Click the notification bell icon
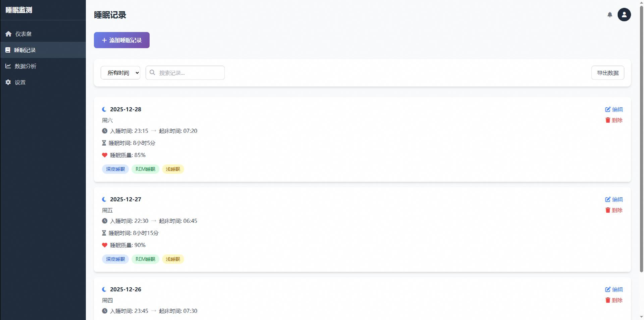The width and height of the screenshot is (644, 320). pos(610,15)
